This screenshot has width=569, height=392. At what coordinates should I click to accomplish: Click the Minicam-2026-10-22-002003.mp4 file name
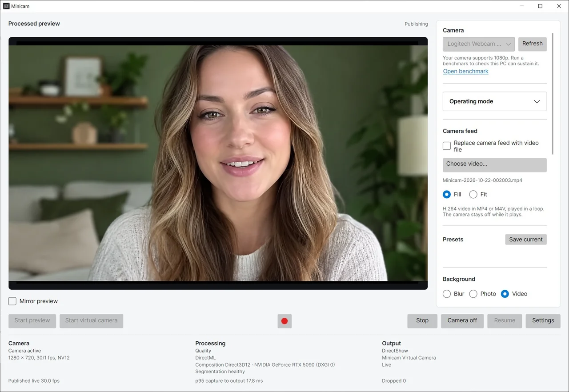tap(482, 180)
